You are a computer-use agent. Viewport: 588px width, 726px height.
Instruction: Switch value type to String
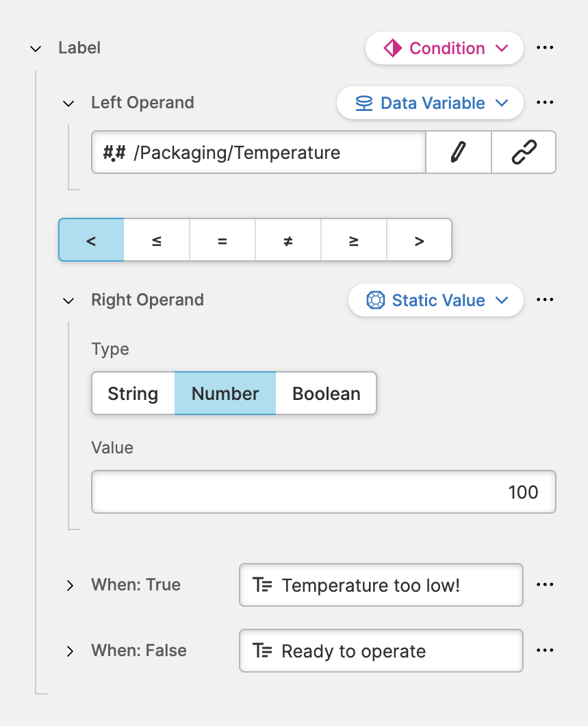133,394
